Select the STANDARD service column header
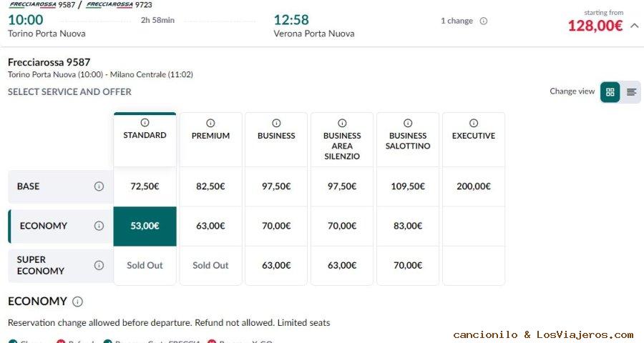 pyautogui.click(x=145, y=136)
